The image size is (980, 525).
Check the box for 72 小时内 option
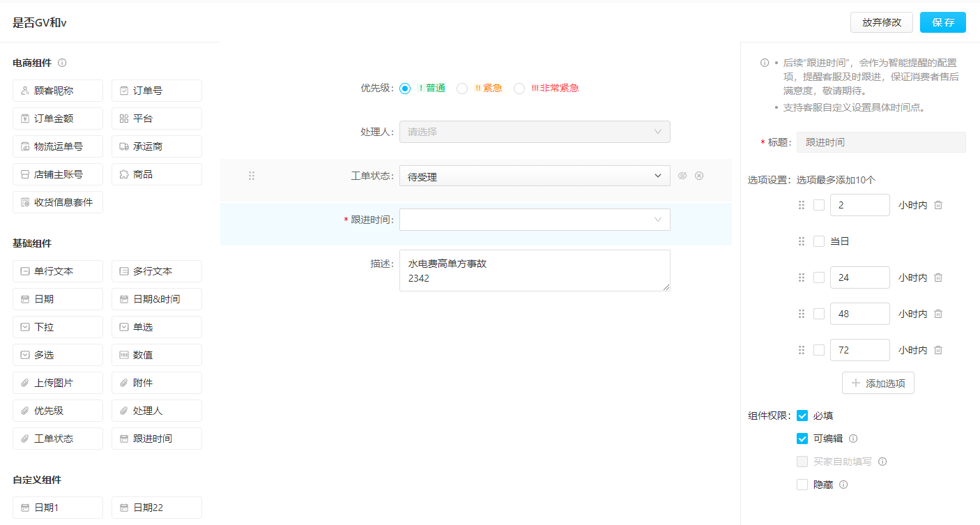point(819,350)
